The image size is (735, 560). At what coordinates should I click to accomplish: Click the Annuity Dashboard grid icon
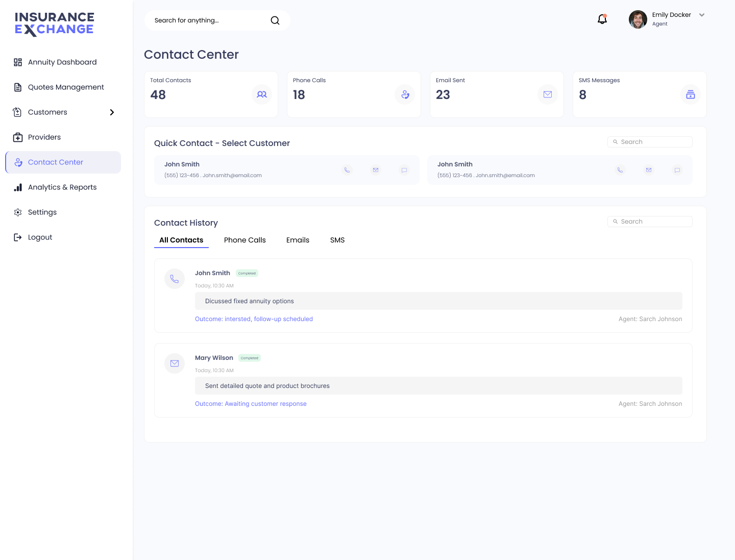pos(18,62)
